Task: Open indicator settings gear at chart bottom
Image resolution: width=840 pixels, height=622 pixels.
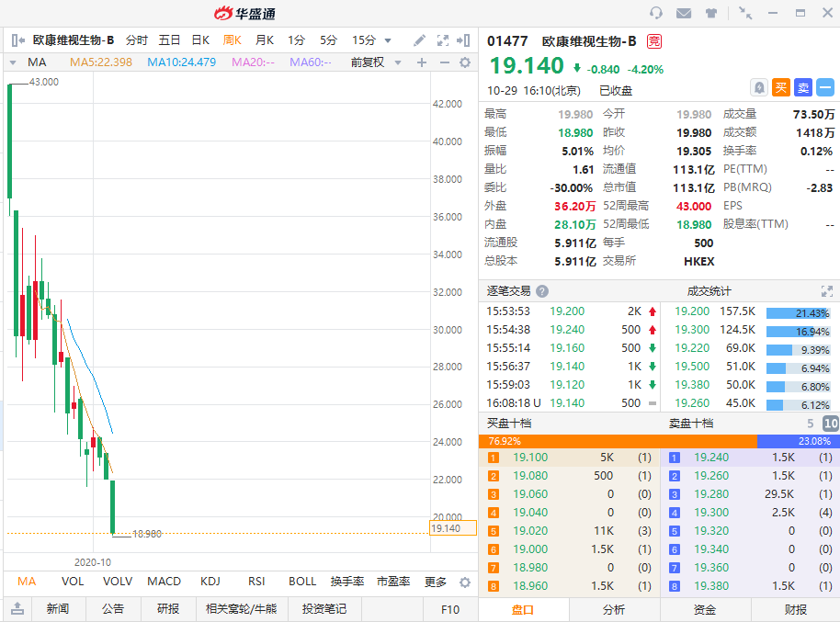Action: pos(464,582)
